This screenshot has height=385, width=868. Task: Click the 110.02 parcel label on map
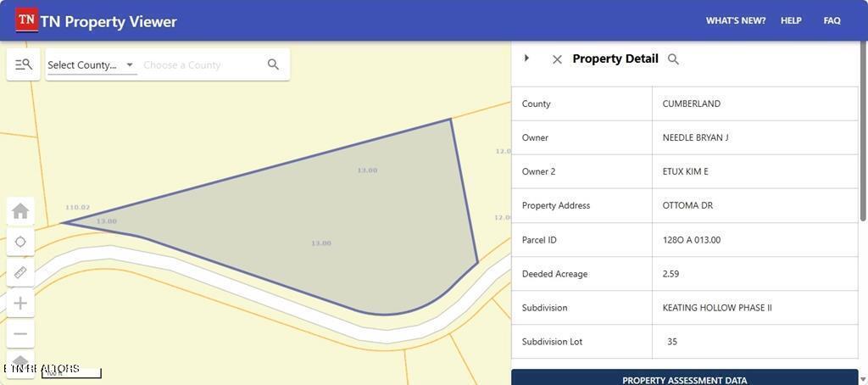(77, 207)
